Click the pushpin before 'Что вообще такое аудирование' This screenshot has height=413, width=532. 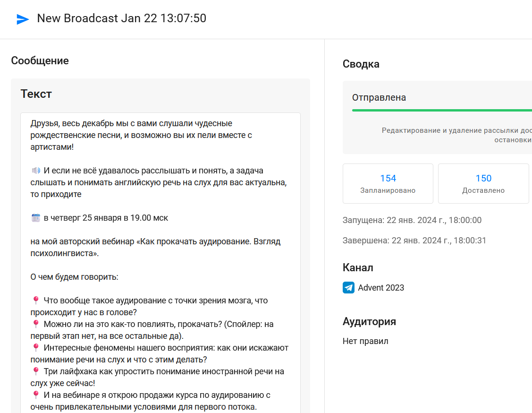(x=36, y=301)
